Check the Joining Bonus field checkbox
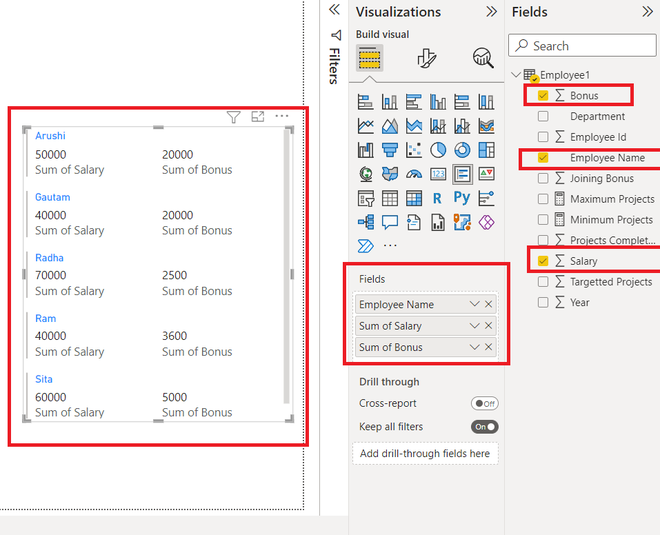Viewport: 660px width, 535px height. pyautogui.click(x=543, y=178)
